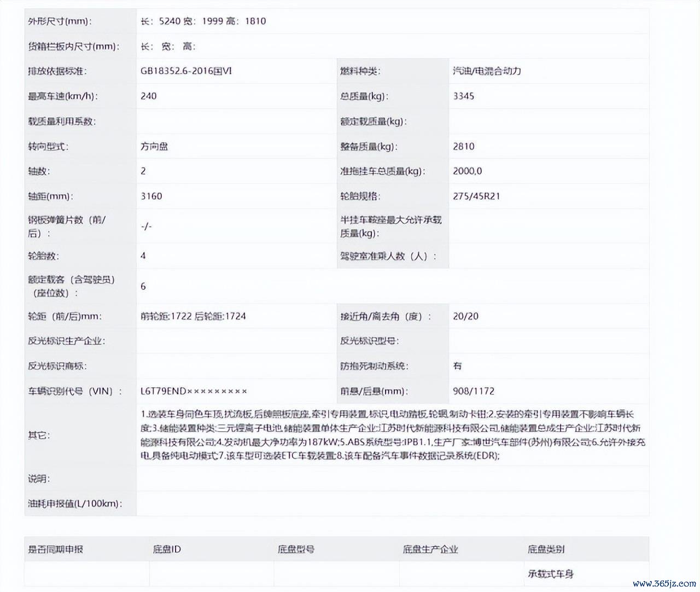Click the dimensions value 长:5240 宽:1999 高:1810

pyautogui.click(x=203, y=21)
